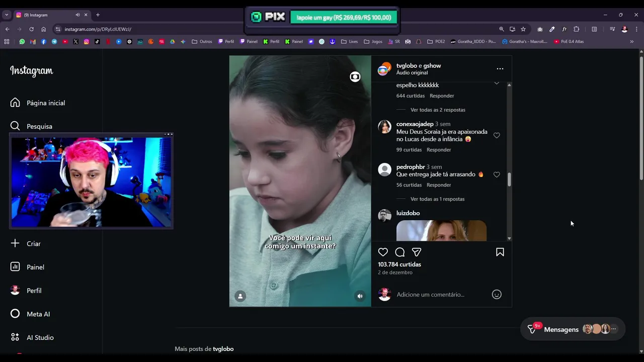
Task: Open the Gmail bookmark
Action: coord(33,42)
